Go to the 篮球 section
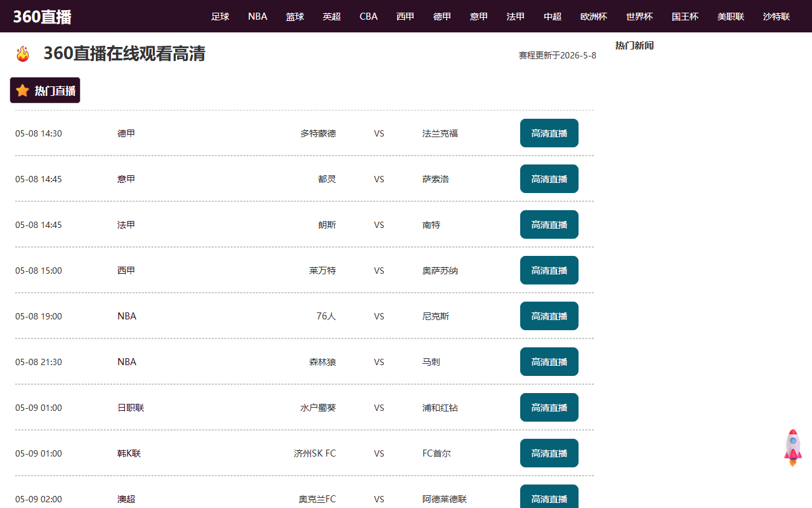This screenshot has height=508, width=812. point(295,17)
